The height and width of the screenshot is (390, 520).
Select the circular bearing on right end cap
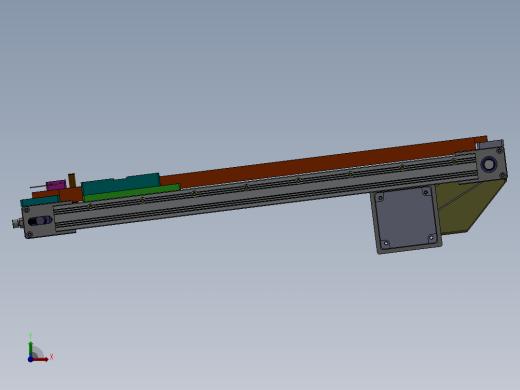489,164
